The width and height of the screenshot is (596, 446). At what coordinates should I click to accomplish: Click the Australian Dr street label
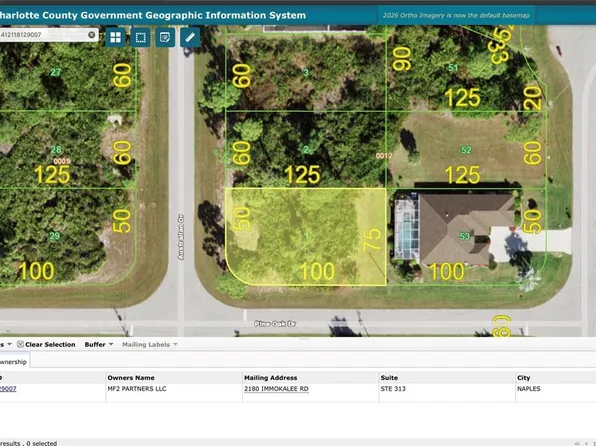pos(181,237)
